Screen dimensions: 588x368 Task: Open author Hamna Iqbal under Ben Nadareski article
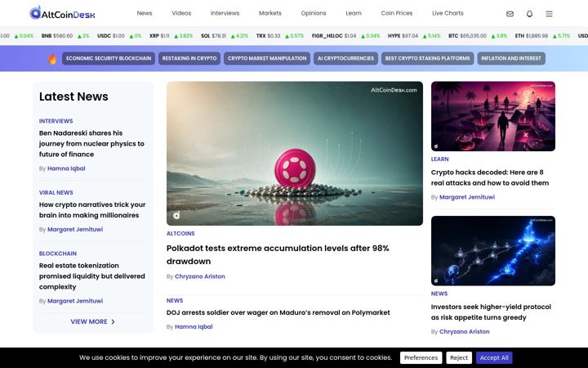pos(66,168)
